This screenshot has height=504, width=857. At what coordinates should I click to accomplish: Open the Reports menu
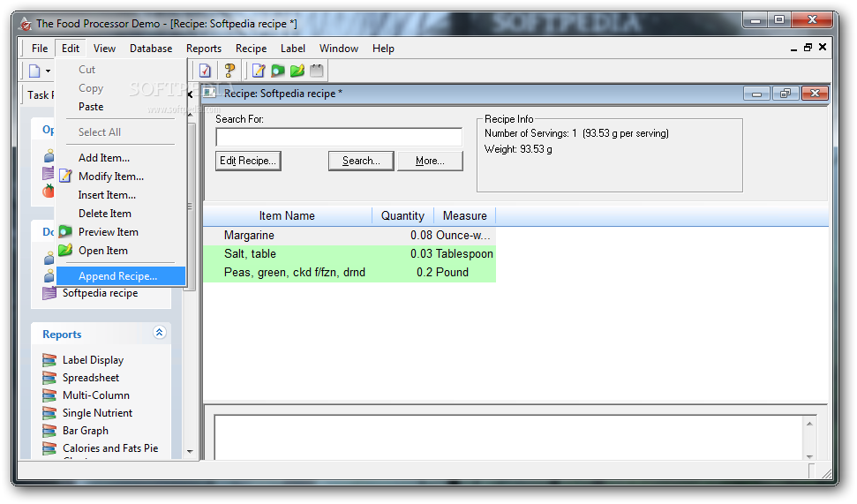click(204, 48)
